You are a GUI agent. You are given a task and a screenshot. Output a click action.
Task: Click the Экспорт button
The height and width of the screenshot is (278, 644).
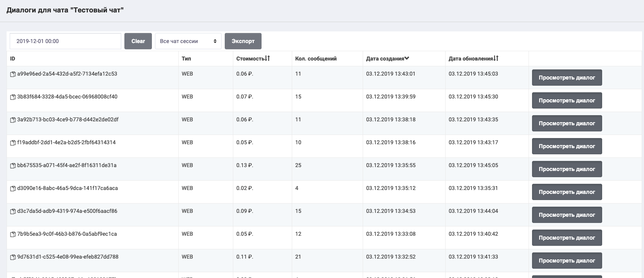[x=243, y=41]
